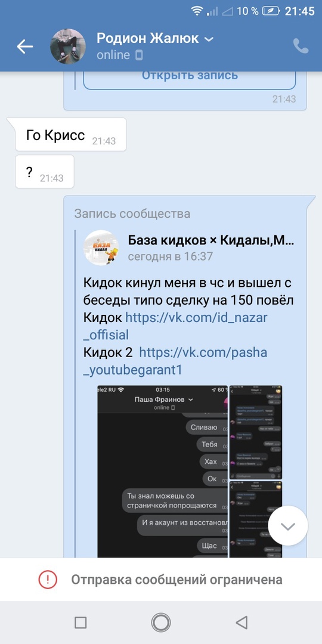322x644 pixels.
Task: Click the Открыть запись button
Action: 190,78
